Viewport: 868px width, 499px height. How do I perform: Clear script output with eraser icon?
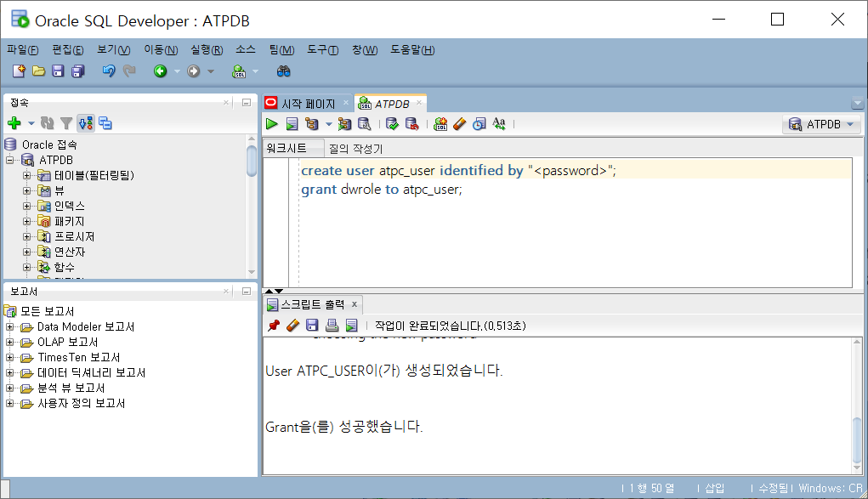pos(292,326)
